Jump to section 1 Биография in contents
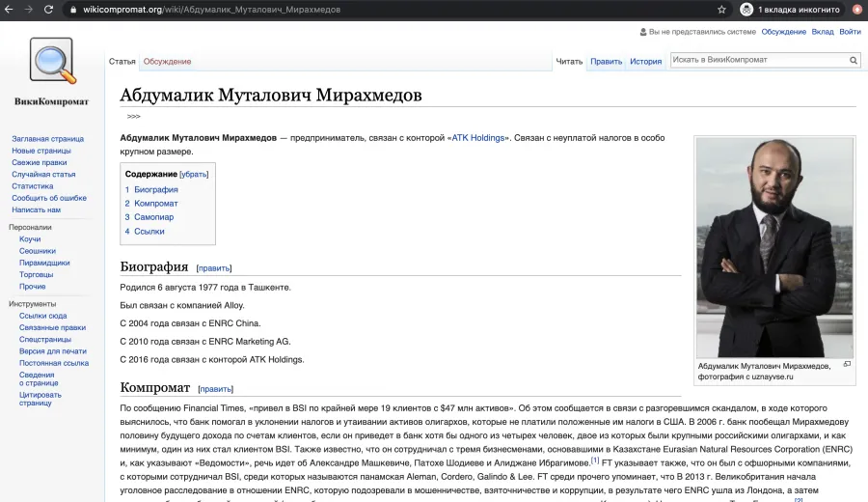 tap(151, 189)
